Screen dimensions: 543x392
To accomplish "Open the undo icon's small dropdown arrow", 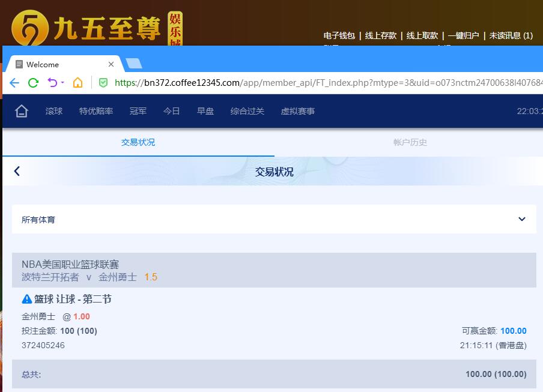I will click(62, 82).
